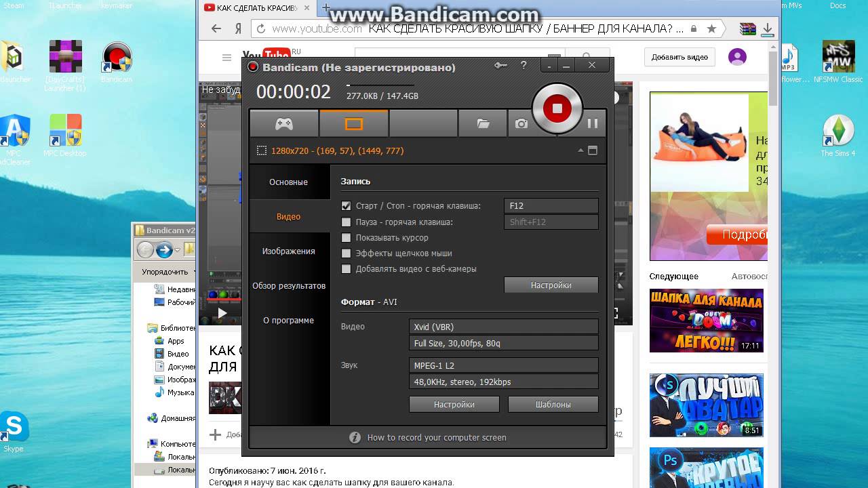Enable Пауза hotkey checkbox
The image size is (868, 488).
click(347, 222)
